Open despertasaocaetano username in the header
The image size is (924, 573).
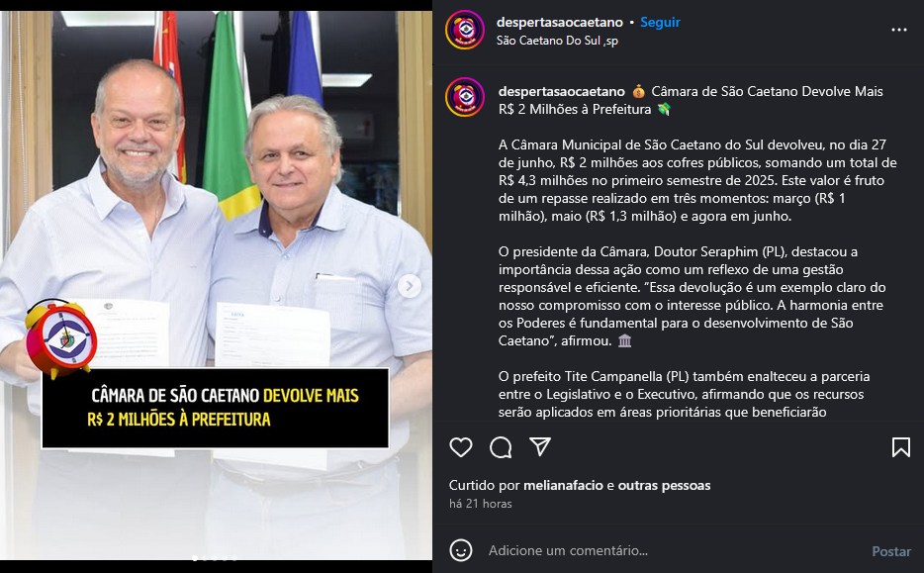tap(559, 23)
